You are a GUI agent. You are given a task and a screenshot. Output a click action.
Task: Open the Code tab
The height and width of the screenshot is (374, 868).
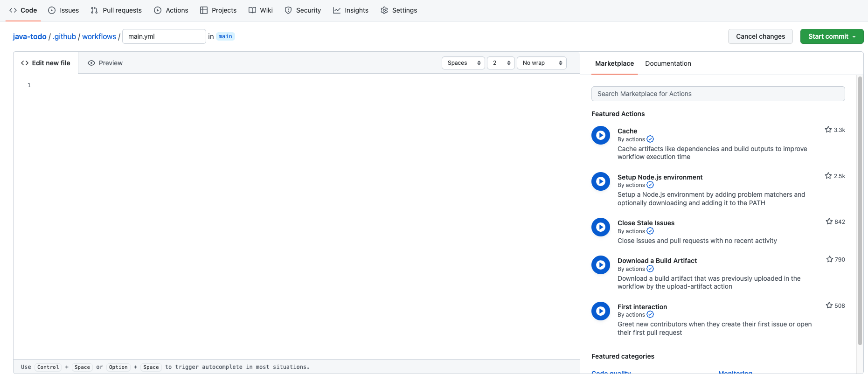23,10
